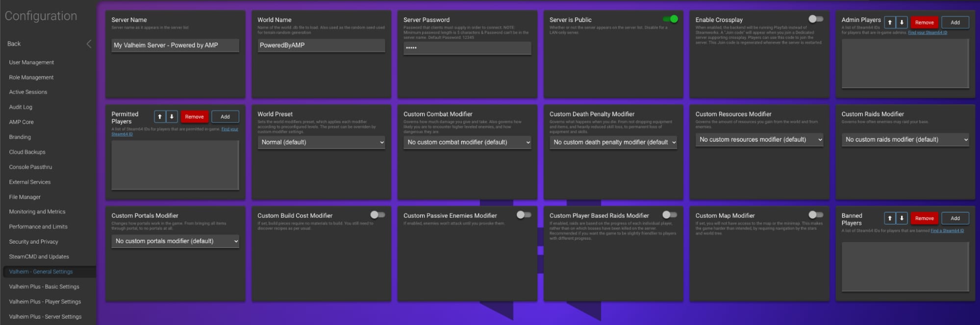Open File Manager in the sidebar
Viewport: 980px width, 325px height.
(25, 197)
